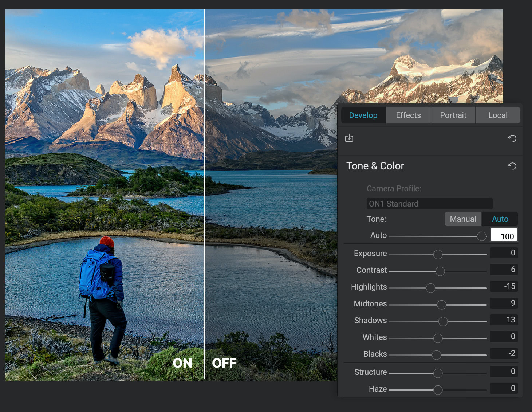Enable Auto tone mode
The height and width of the screenshot is (412, 532).
500,219
